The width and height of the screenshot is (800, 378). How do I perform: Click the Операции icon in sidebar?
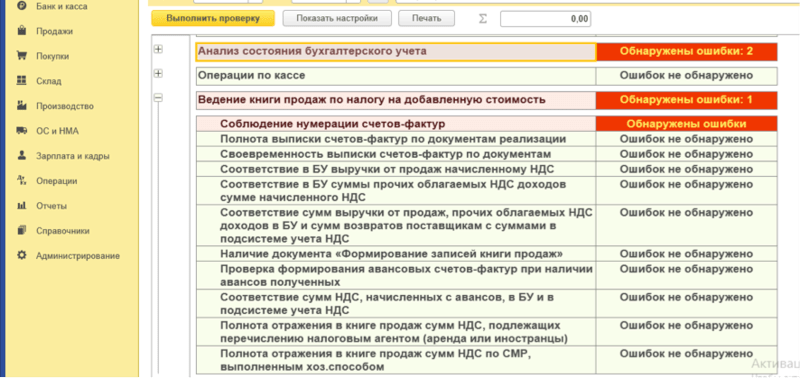click(21, 180)
